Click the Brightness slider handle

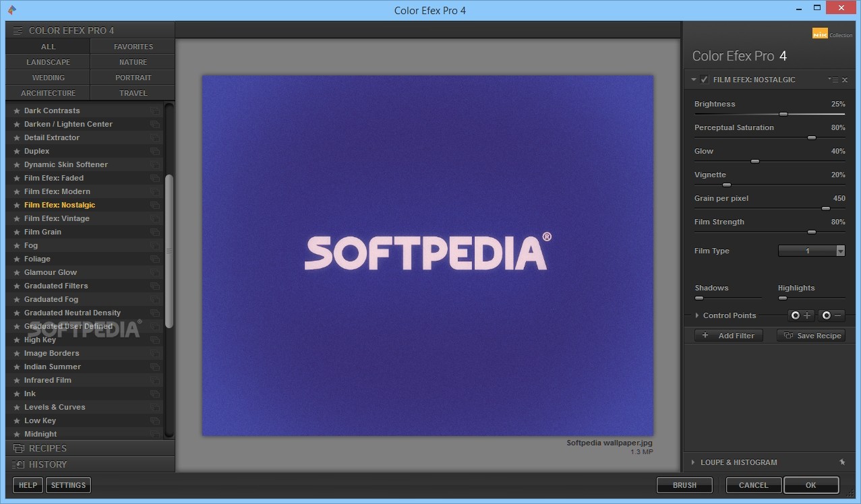[x=783, y=115]
